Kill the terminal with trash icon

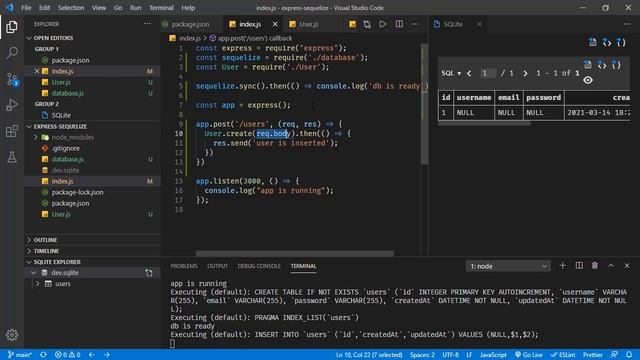coord(595,266)
